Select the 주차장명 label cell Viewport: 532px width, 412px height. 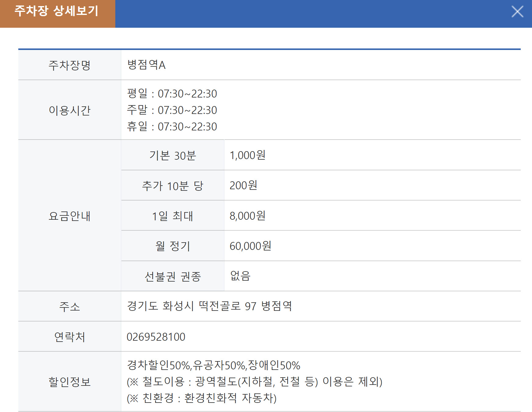pyautogui.click(x=70, y=65)
